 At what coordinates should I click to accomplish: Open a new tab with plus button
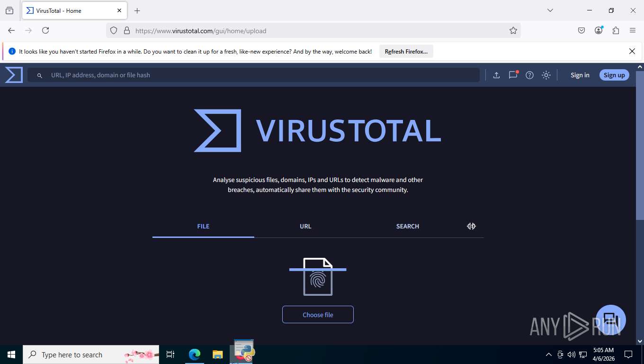tap(137, 10)
